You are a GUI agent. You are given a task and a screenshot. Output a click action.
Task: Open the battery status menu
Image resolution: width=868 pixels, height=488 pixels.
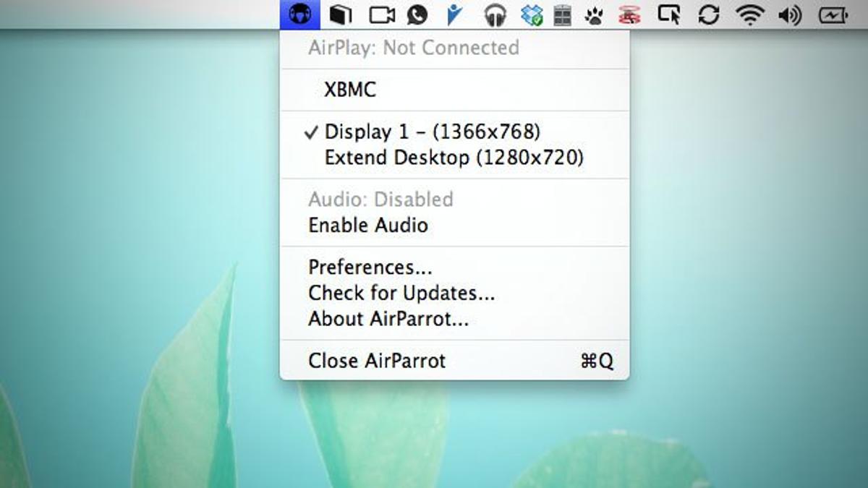(x=833, y=14)
